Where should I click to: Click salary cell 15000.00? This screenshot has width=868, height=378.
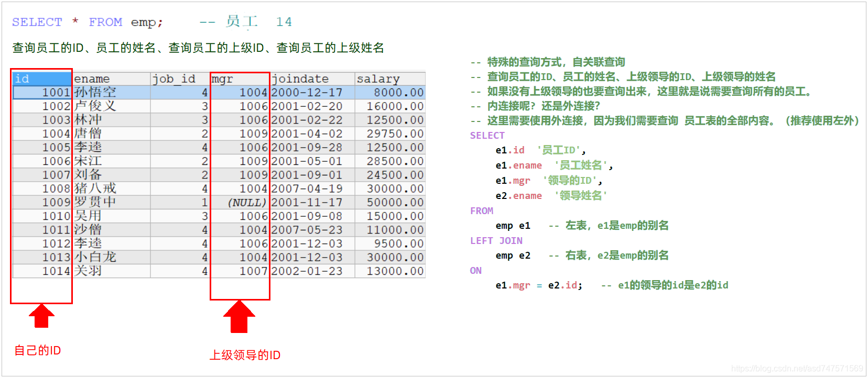pyautogui.click(x=389, y=216)
